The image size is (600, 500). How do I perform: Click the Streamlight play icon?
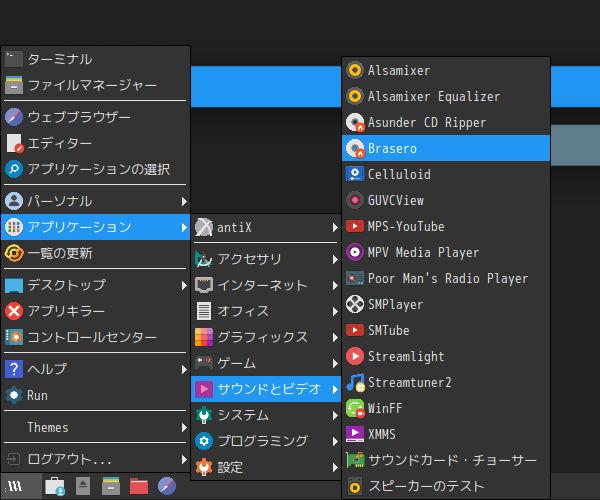pos(355,357)
